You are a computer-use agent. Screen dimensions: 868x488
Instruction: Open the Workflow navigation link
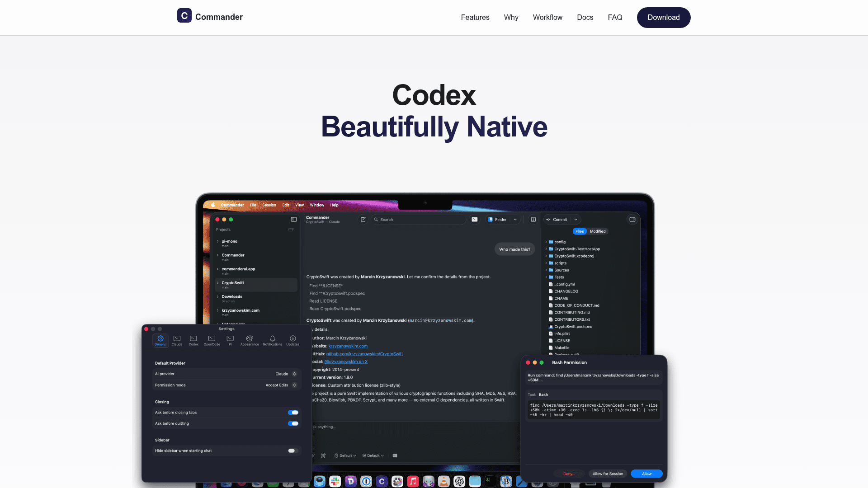click(547, 17)
